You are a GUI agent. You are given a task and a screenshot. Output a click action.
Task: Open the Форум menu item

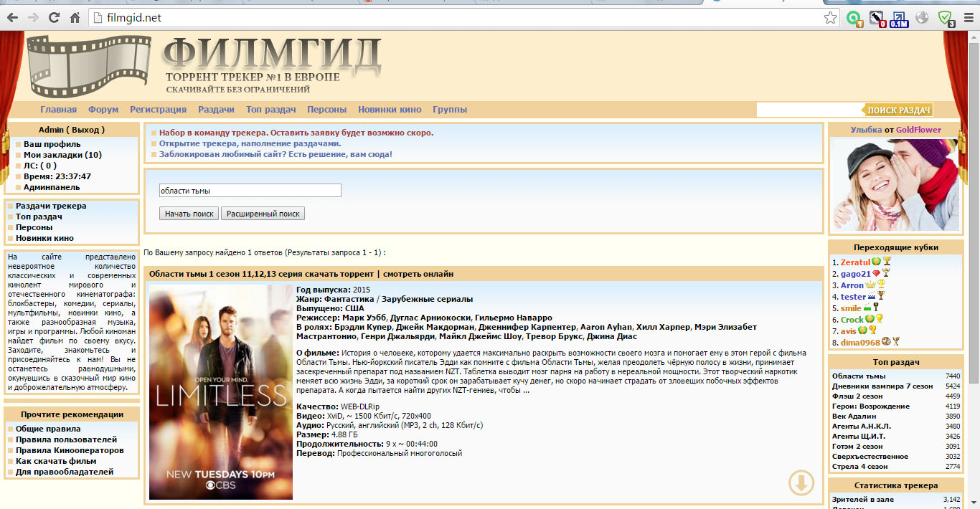coord(103,110)
